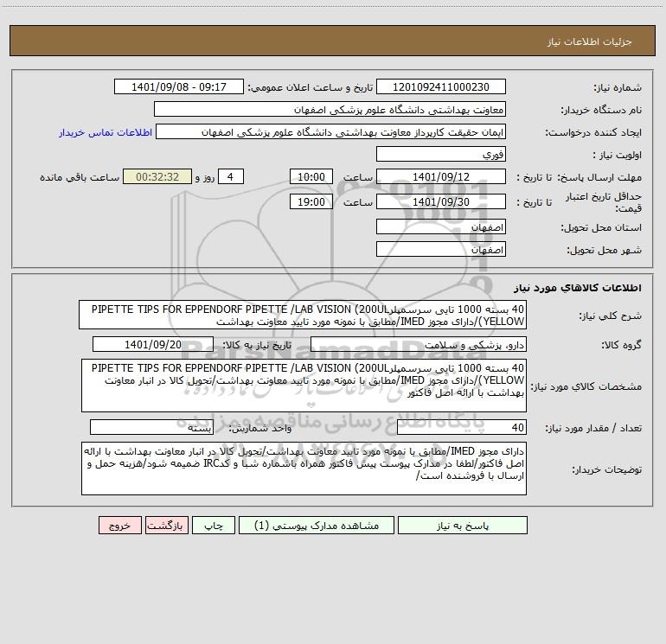
Task: Click the تعداد / مقدار مورد نیاز label
Action: pyautogui.click(x=593, y=429)
